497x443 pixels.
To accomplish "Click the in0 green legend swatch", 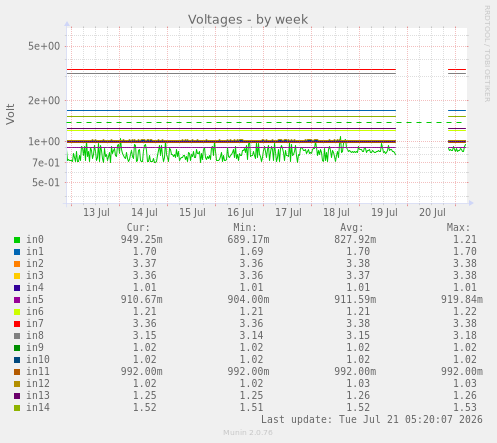I will (17, 240).
